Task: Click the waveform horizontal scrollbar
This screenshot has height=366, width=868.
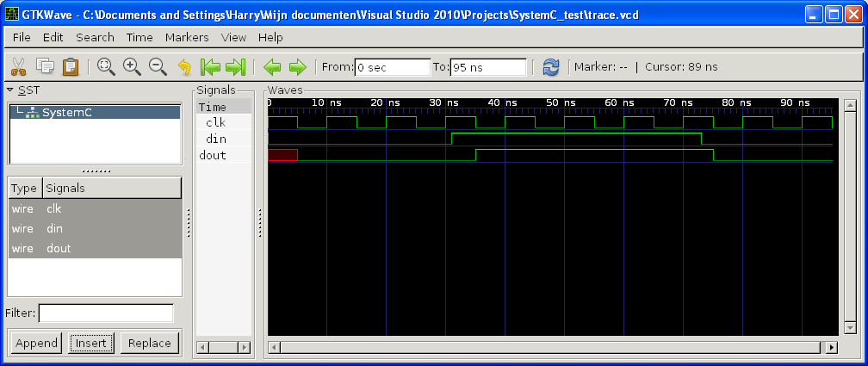Action: click(x=551, y=347)
